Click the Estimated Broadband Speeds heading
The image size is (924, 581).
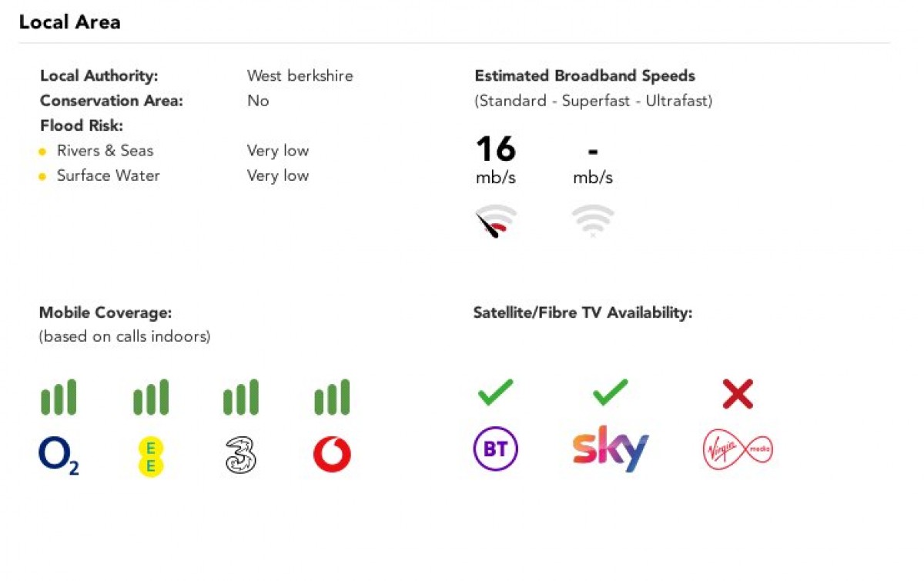(585, 75)
